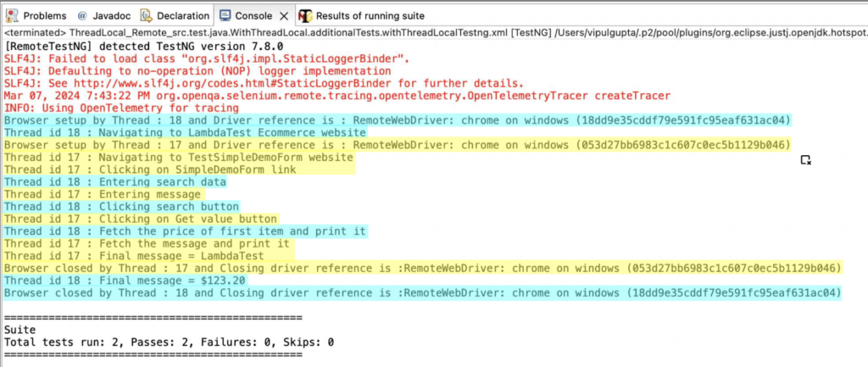Switch to the Problems tab
Screen dimensions: 868x367
(x=46, y=15)
